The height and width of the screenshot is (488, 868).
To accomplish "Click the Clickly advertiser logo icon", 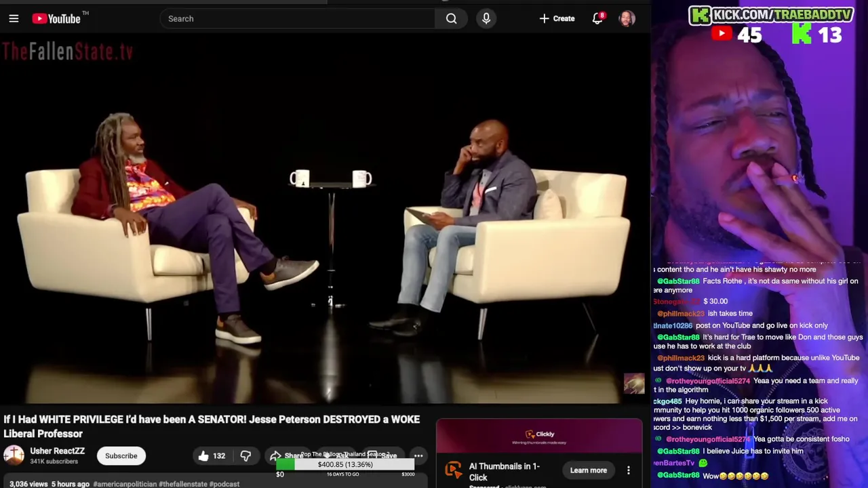I will (453, 470).
